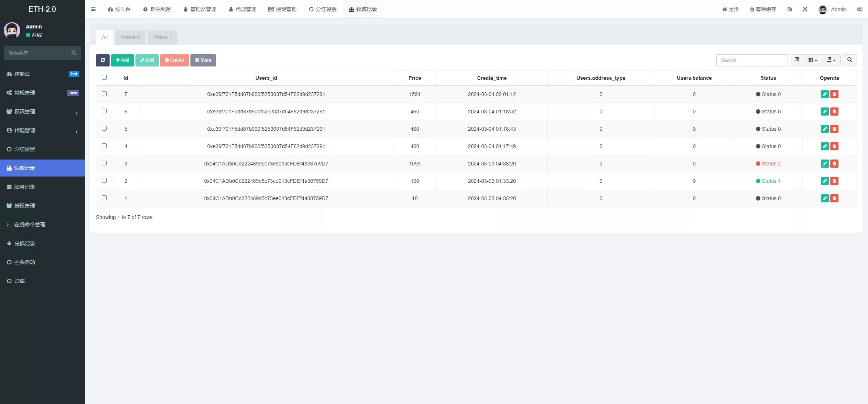Edit record with Id 3 using pencil icon
This screenshot has width=868, height=404.
pyautogui.click(x=824, y=164)
